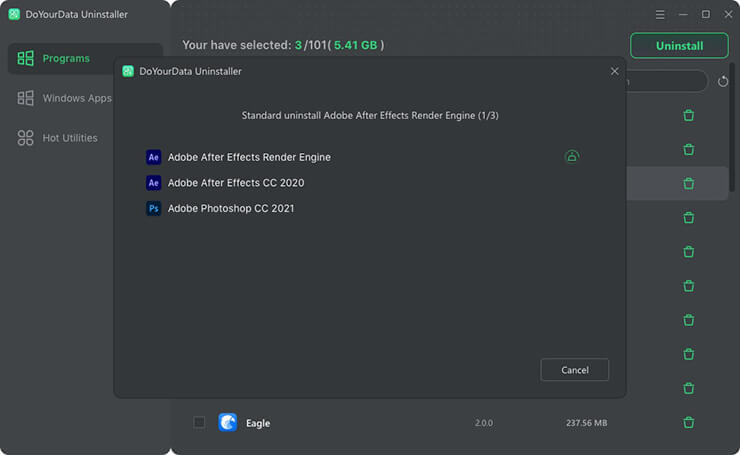Switch to Windows Apps in sidebar
Viewport: 740px width, 455px height.
[x=76, y=98]
